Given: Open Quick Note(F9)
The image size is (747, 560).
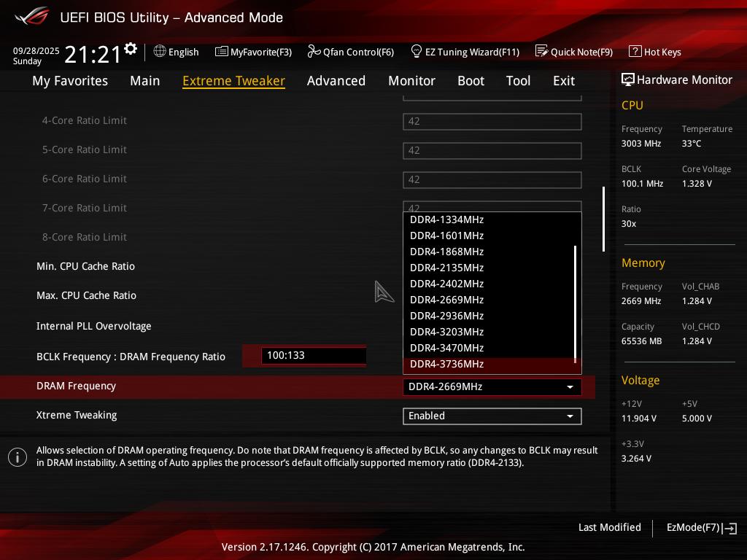Looking at the screenshot, I should tap(581, 52).
